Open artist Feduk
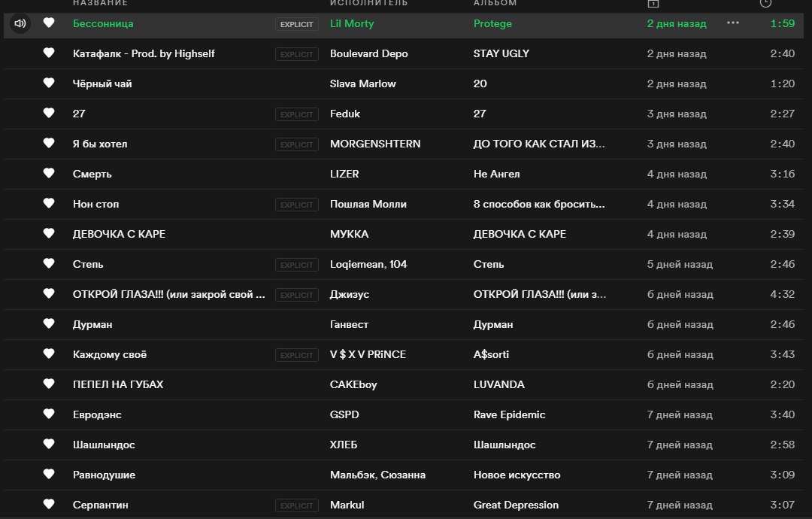812x519 pixels. (345, 114)
